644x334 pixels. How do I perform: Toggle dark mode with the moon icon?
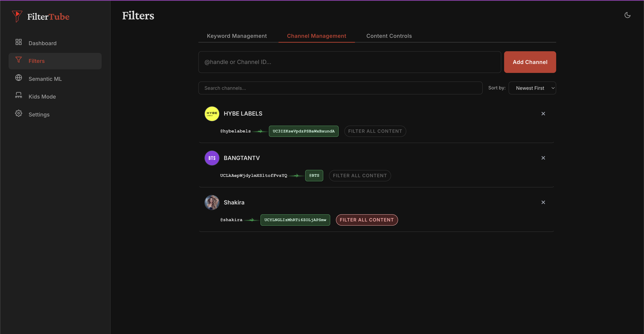628,15
